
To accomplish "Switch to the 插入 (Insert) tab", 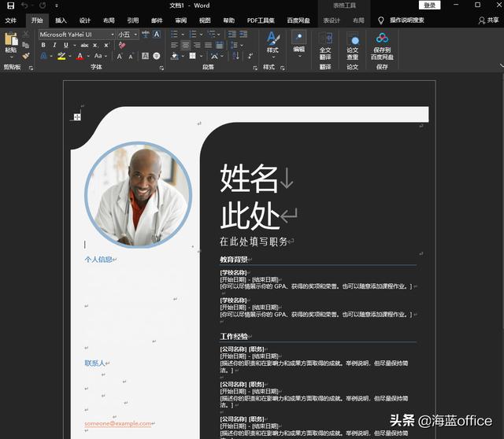I will tap(61, 20).
